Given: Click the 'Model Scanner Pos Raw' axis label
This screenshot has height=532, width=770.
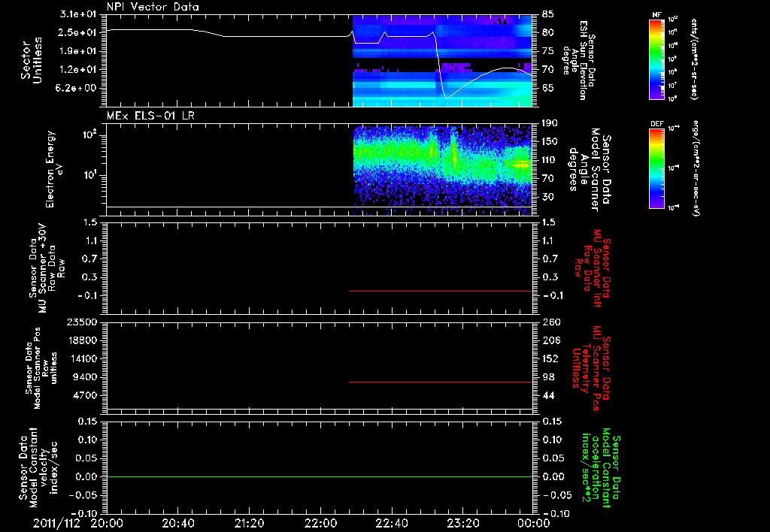Looking at the screenshot, I should pos(42,368).
